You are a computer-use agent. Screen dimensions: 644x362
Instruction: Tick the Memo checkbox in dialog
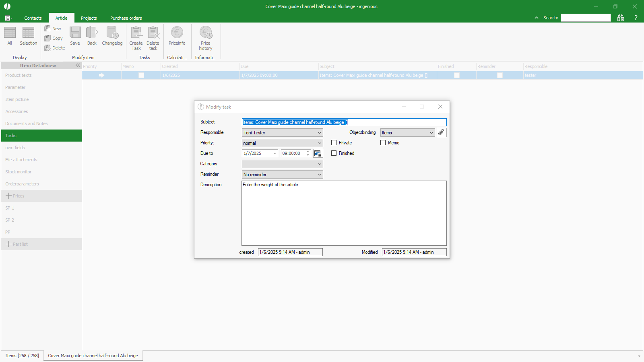[x=383, y=143]
